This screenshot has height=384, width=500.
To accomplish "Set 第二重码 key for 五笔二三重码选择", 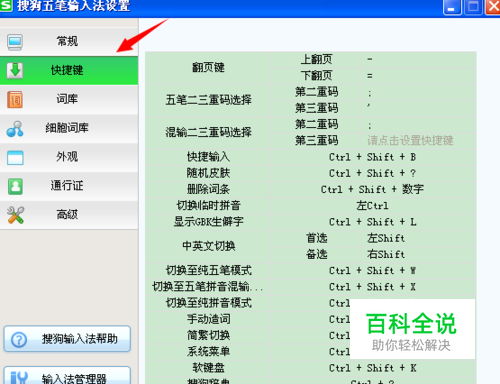I will pos(418,92).
